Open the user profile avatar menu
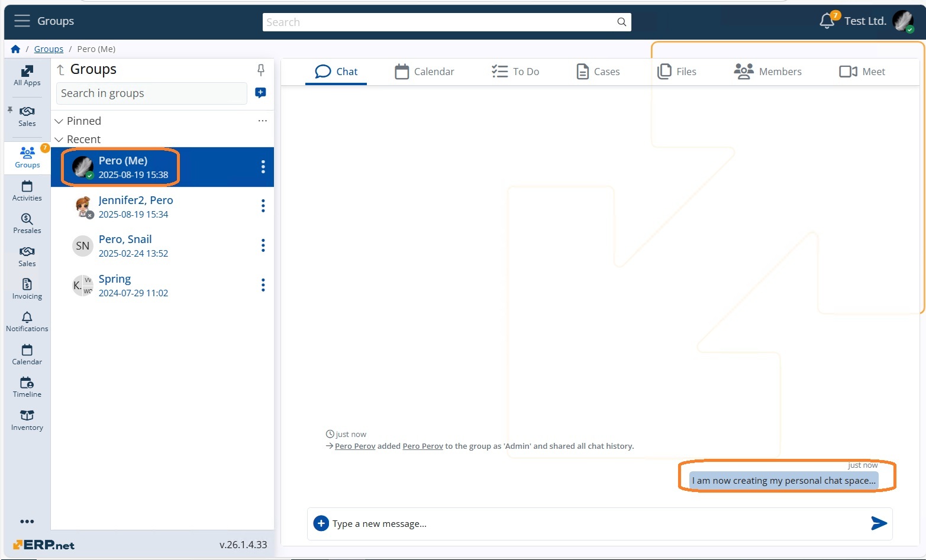926x560 pixels. [x=903, y=21]
